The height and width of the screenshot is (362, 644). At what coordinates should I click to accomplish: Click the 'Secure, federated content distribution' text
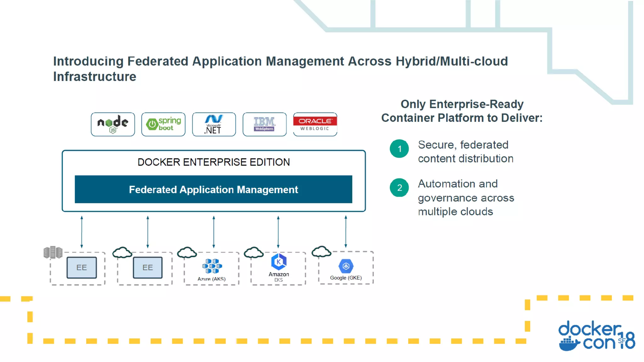(x=465, y=152)
